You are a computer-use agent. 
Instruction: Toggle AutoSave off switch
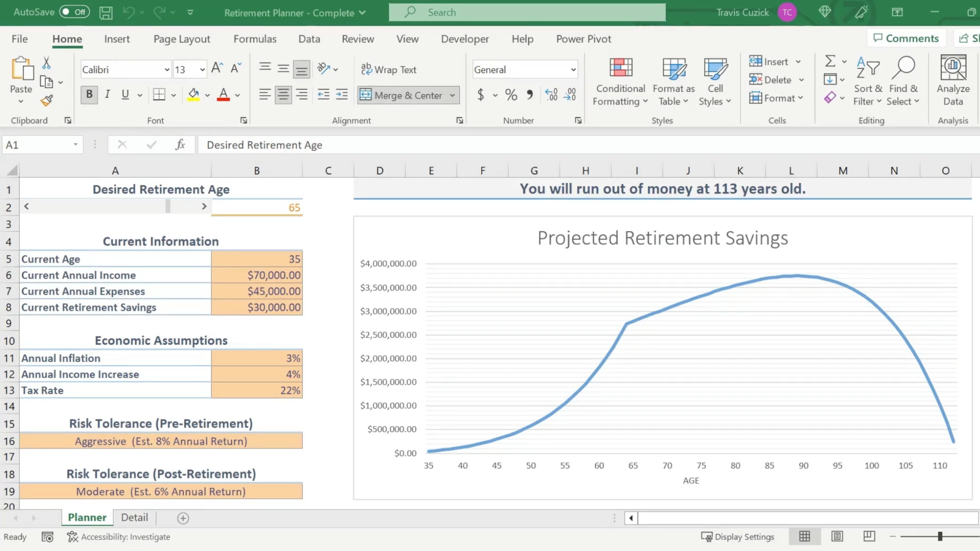[73, 12]
